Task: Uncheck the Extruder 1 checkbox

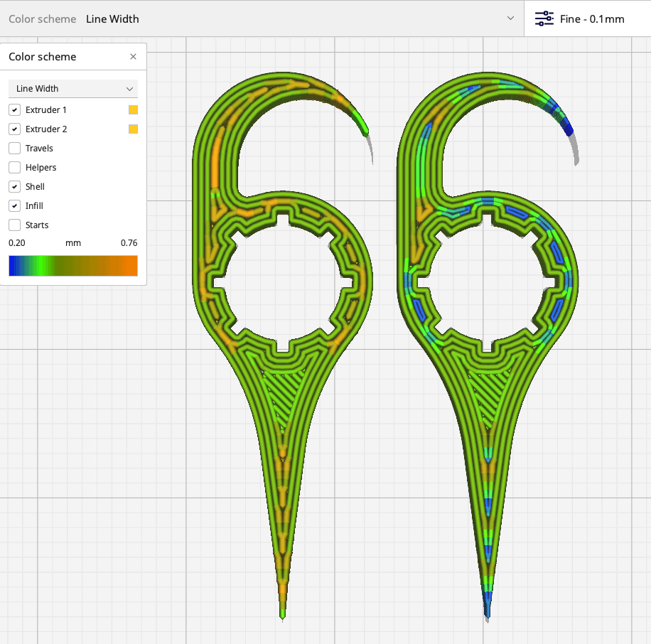Action: tap(14, 110)
